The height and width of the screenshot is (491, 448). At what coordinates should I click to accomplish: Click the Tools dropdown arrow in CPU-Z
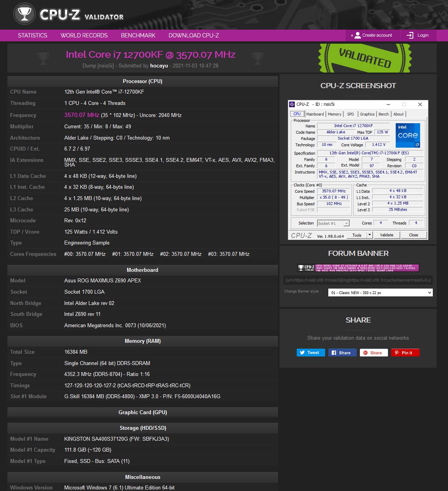[370, 235]
